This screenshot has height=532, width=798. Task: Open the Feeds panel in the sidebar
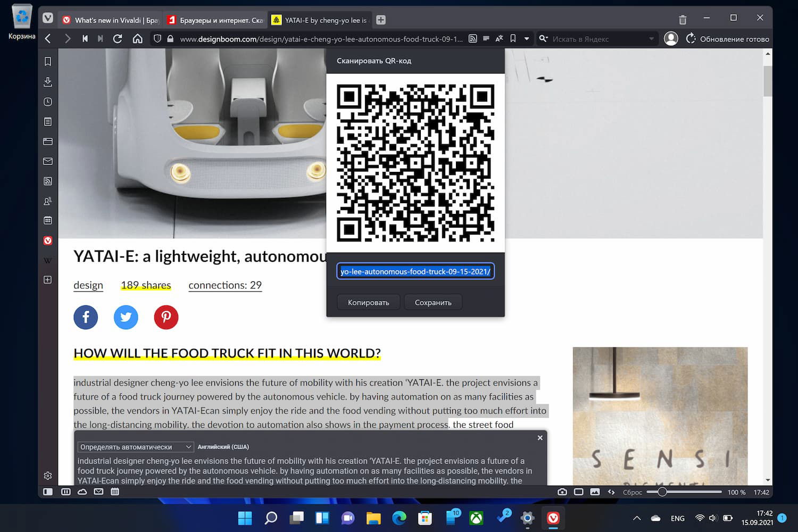point(48,181)
